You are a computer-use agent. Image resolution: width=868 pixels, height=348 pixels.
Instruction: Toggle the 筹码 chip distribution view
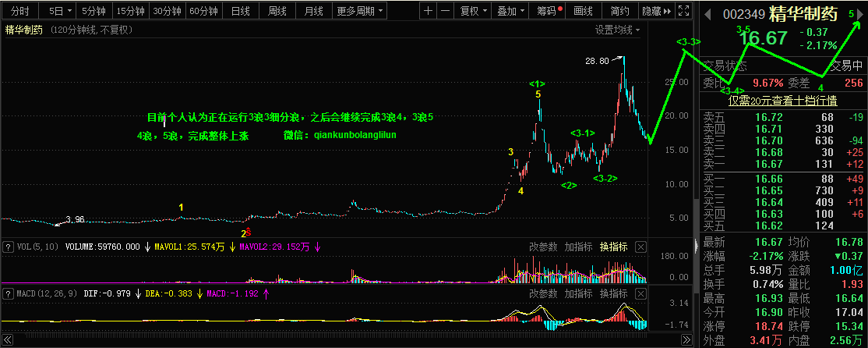[548, 12]
